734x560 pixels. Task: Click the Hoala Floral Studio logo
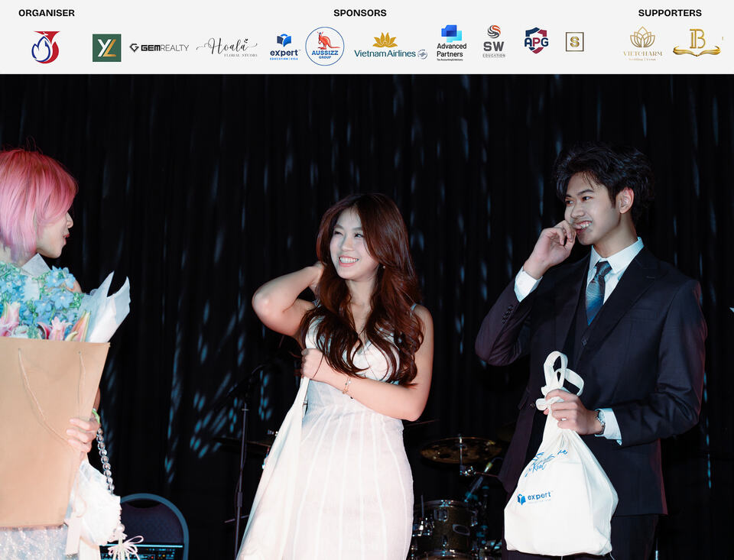point(227,47)
